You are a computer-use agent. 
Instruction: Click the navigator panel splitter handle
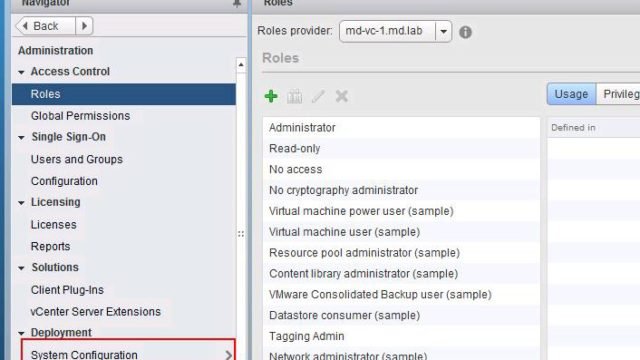coord(241,234)
